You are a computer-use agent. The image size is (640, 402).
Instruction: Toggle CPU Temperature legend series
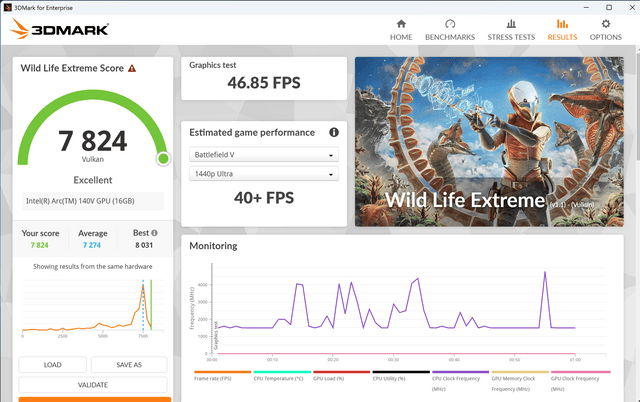[x=282, y=376]
